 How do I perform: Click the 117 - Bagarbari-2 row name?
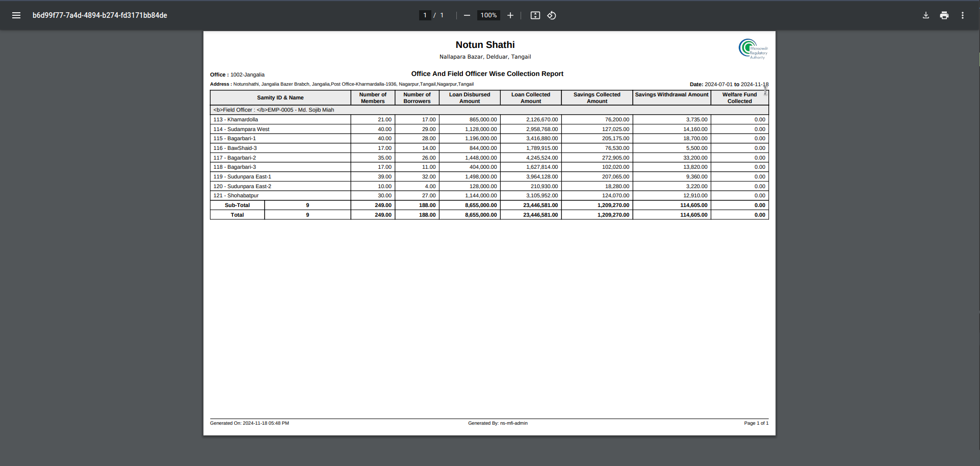(235, 158)
